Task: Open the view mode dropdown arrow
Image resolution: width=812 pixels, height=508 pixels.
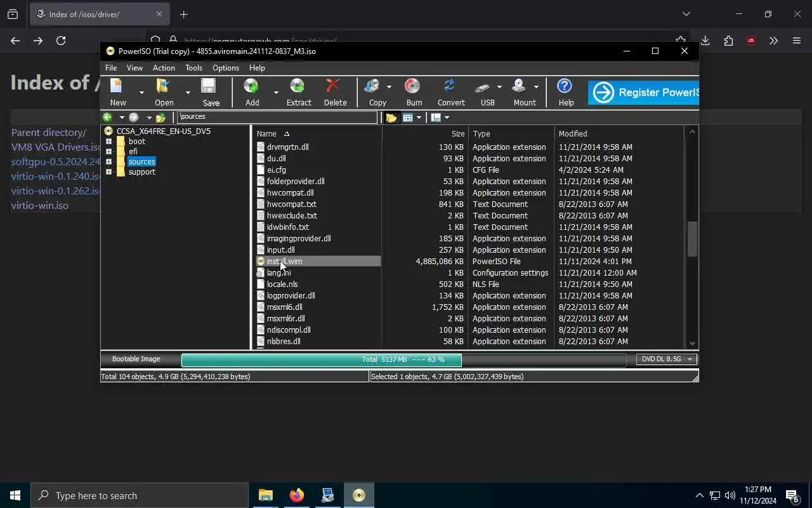Action: (x=419, y=117)
